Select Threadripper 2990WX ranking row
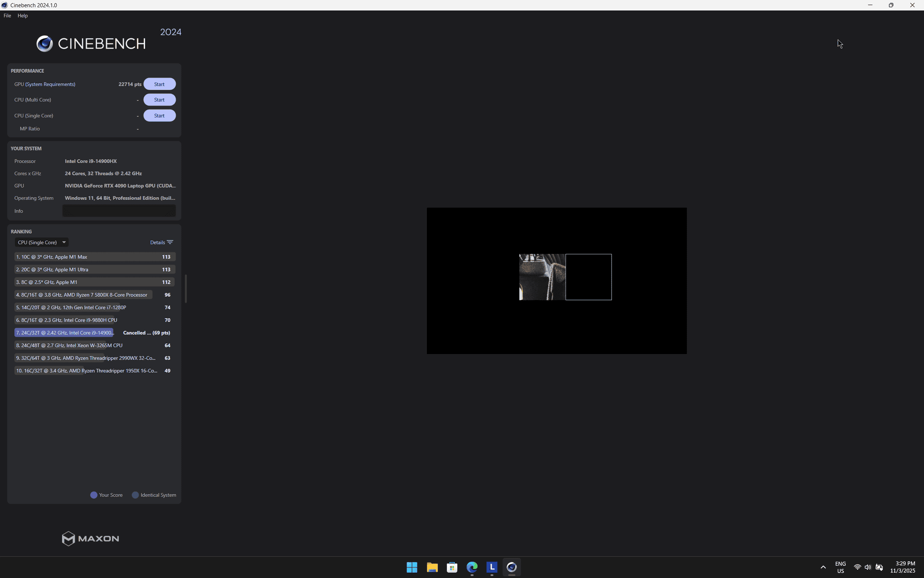Viewport: 924px width, 578px height. pos(95,358)
